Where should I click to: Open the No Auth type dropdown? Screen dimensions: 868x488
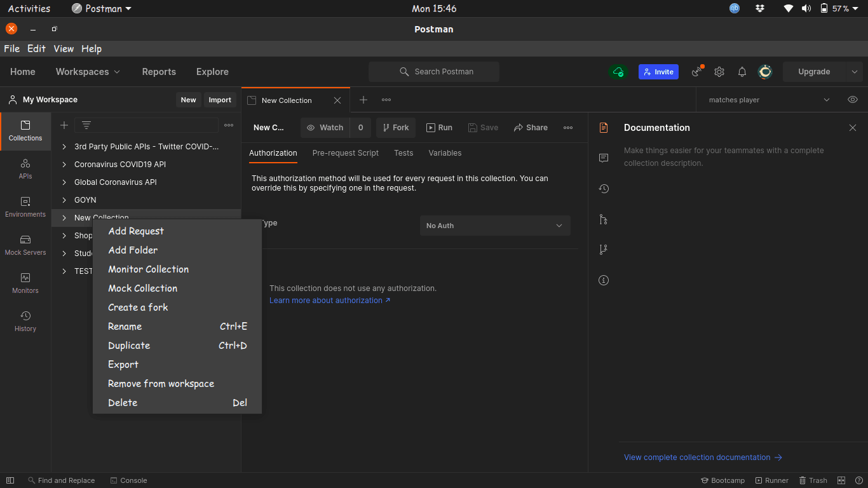(x=495, y=226)
